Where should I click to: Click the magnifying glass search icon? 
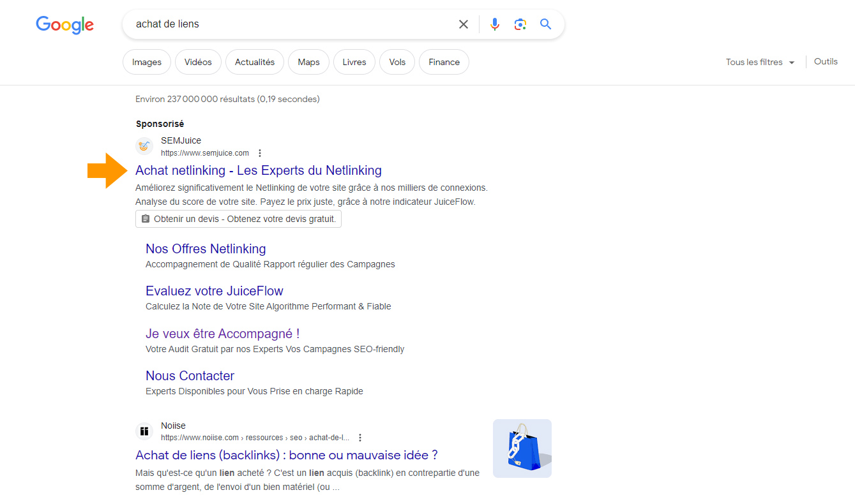(x=545, y=24)
